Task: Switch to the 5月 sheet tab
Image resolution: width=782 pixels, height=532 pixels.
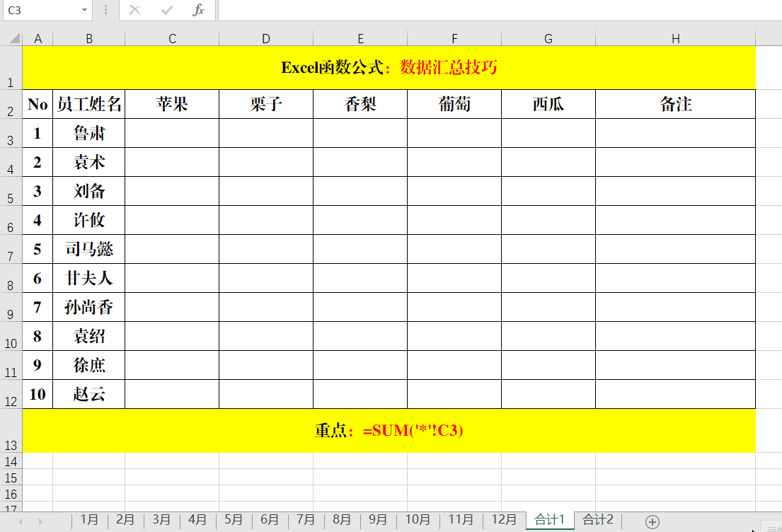Action: pos(234,520)
